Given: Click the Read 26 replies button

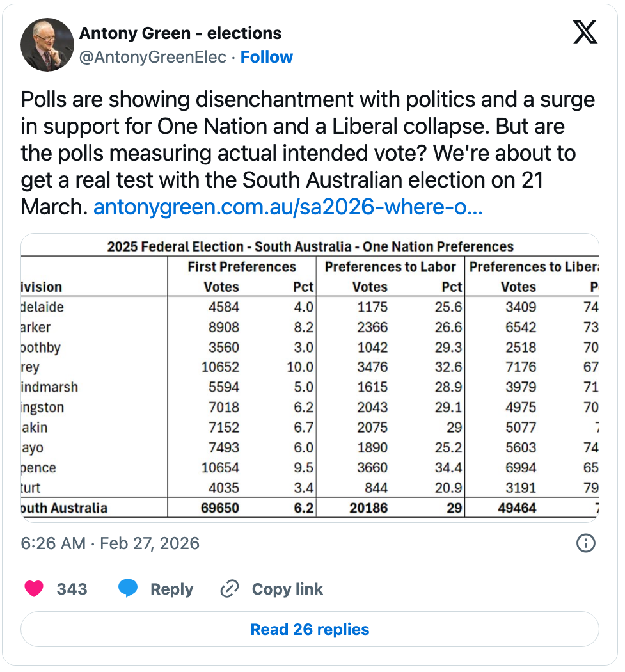Looking at the screenshot, I should click(310, 629).
